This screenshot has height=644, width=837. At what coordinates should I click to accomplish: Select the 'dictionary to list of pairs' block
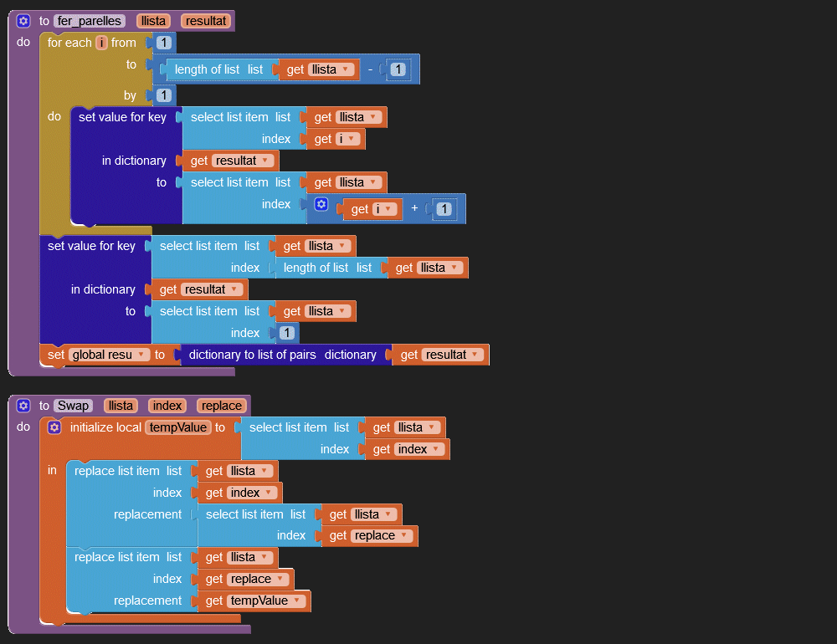tap(251, 355)
